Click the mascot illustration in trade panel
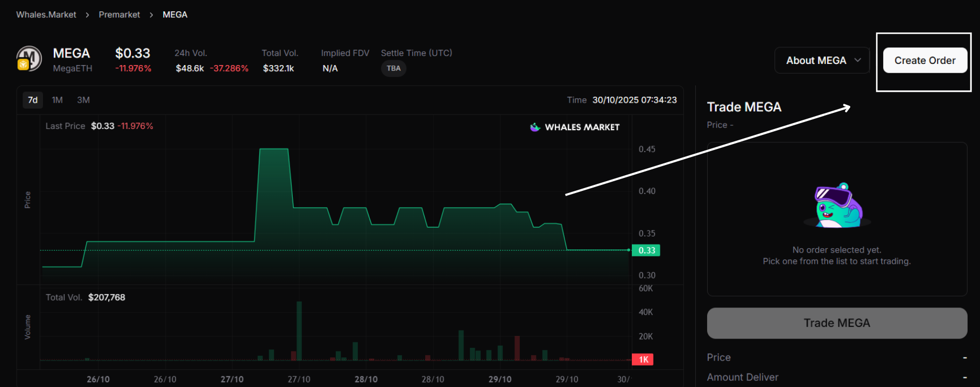980x387 pixels. [837, 205]
